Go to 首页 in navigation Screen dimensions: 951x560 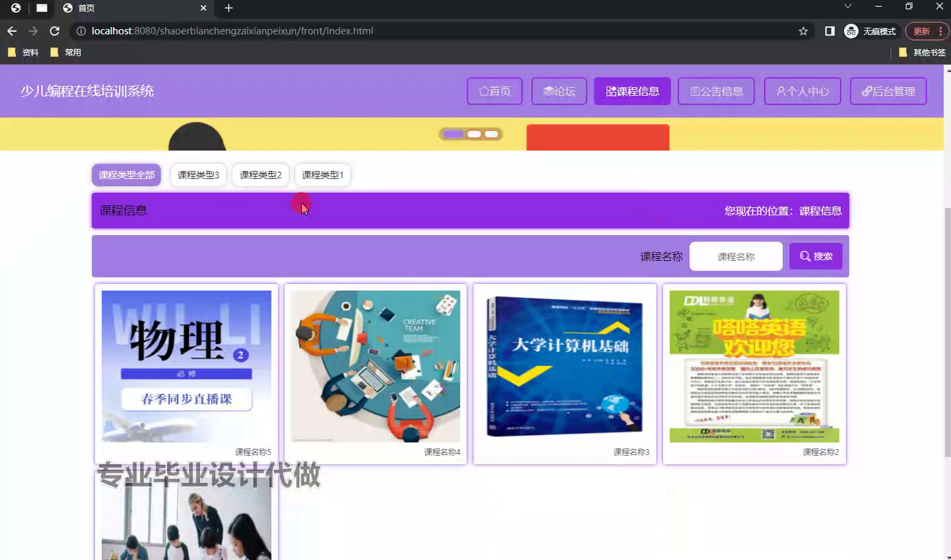click(495, 91)
